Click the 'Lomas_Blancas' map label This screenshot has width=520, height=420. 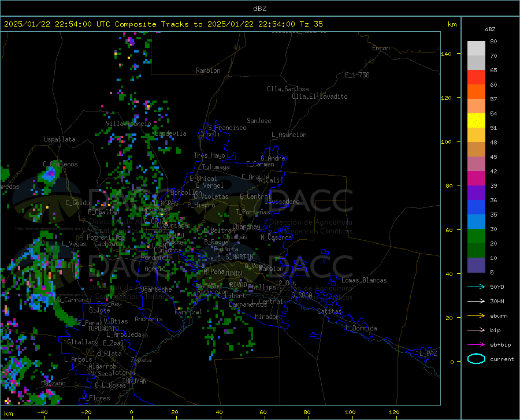tap(364, 280)
